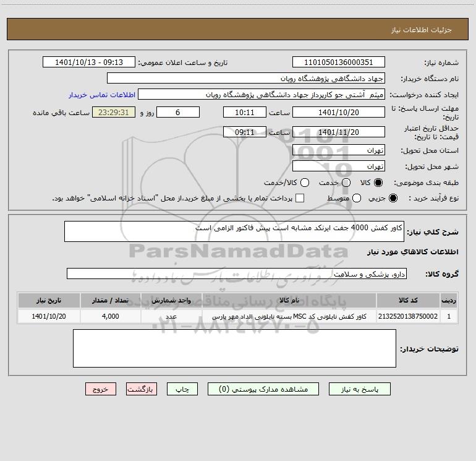The height and width of the screenshot is (461, 476).
Task: Click the چاپ print button
Action: (182, 389)
